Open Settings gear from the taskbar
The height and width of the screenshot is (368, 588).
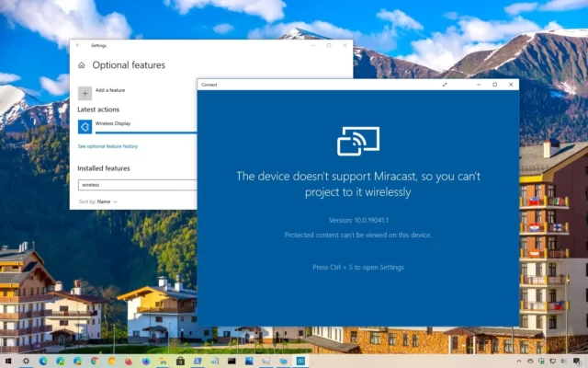click(26, 362)
